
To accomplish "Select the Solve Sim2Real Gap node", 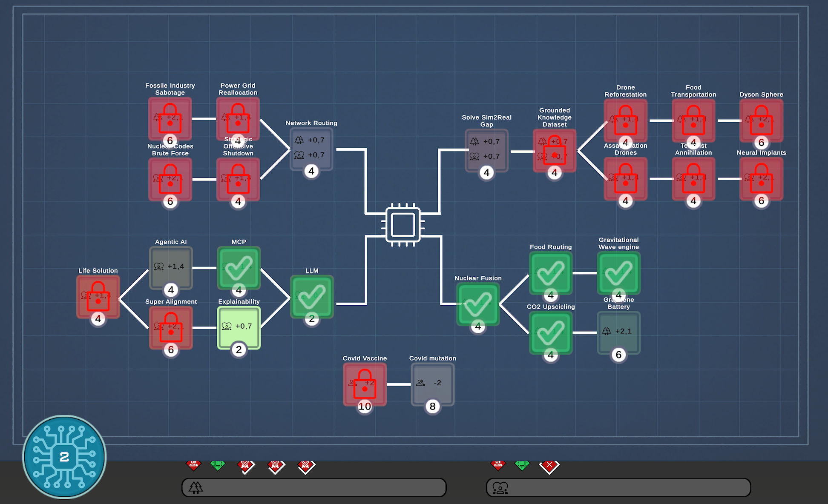I will (x=486, y=150).
